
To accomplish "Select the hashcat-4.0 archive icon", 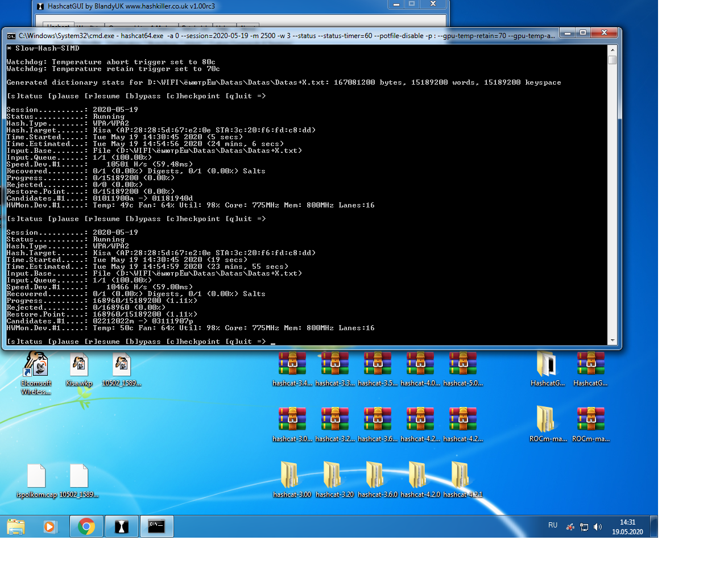I will click(420, 364).
